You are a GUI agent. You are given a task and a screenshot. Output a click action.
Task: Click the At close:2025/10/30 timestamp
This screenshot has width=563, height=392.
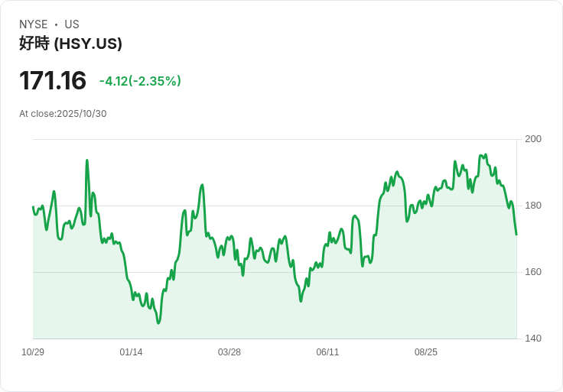coord(63,114)
